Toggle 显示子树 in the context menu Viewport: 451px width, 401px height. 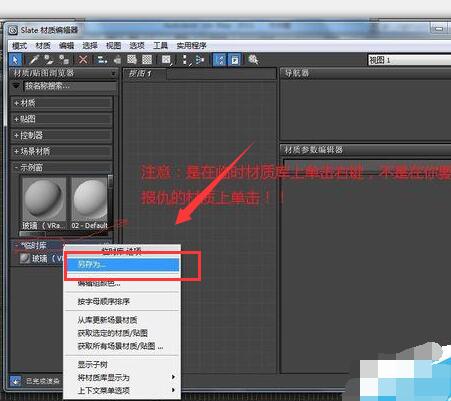pos(123,364)
